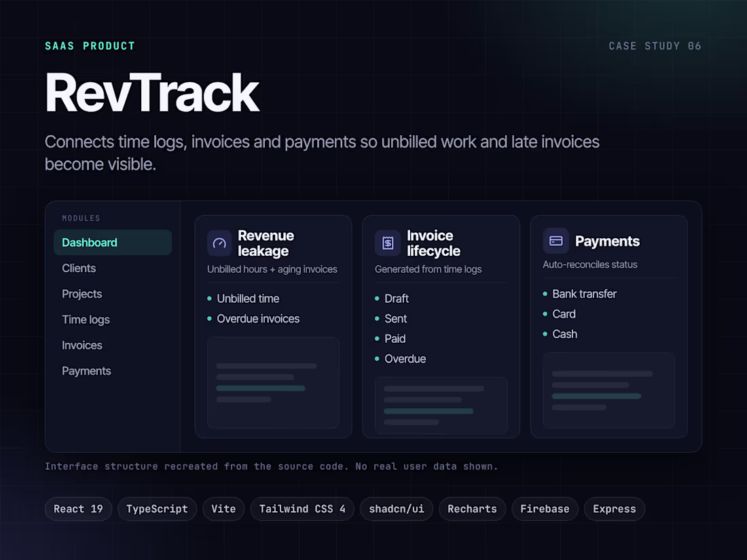Click 'Unbilled hours + aging invoices' subtitle

272,269
